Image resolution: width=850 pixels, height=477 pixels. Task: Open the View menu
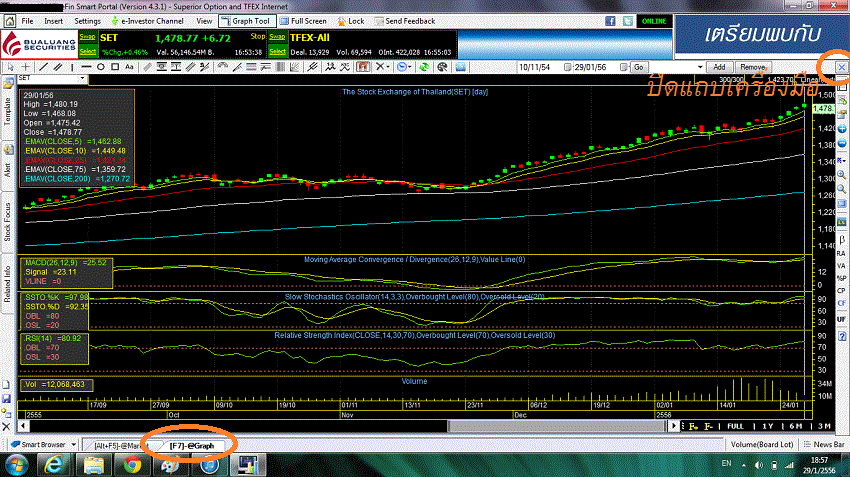click(204, 21)
